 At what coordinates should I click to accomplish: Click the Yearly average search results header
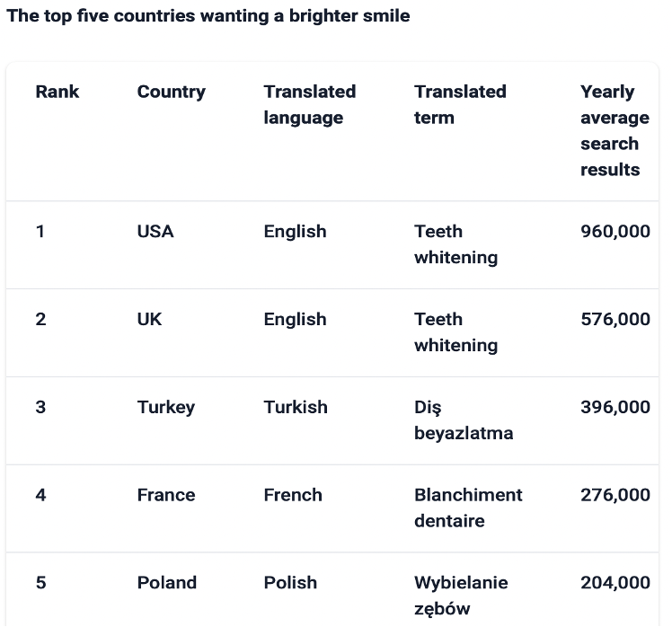pyautogui.click(x=615, y=130)
